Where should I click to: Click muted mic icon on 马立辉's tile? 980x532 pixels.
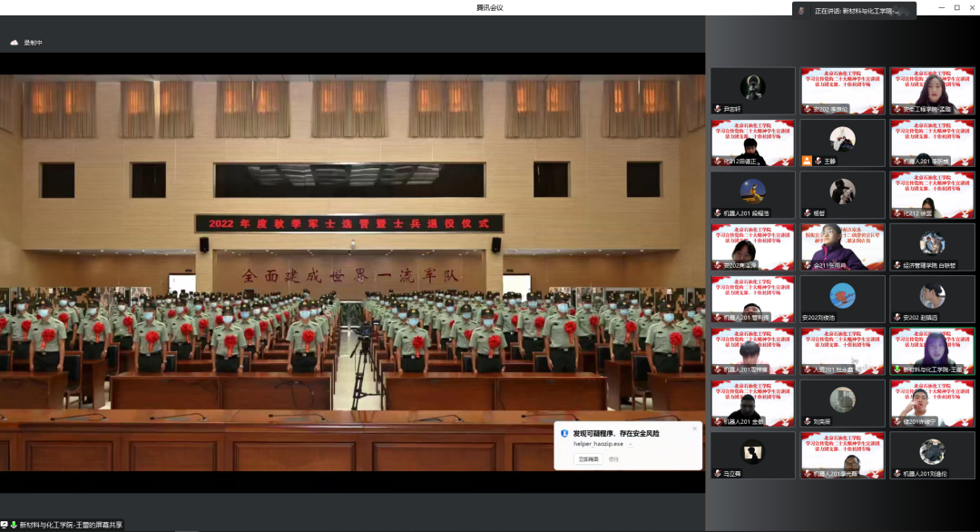716,473
